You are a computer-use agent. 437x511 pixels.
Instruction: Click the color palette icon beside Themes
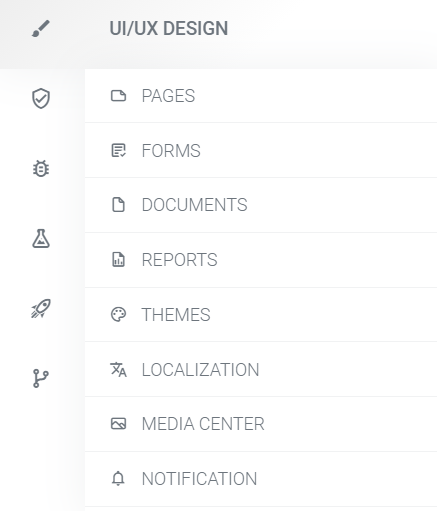(x=118, y=315)
